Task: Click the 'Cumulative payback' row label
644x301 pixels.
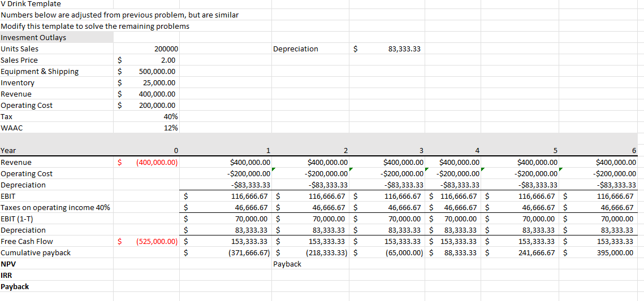Action: [x=35, y=252]
